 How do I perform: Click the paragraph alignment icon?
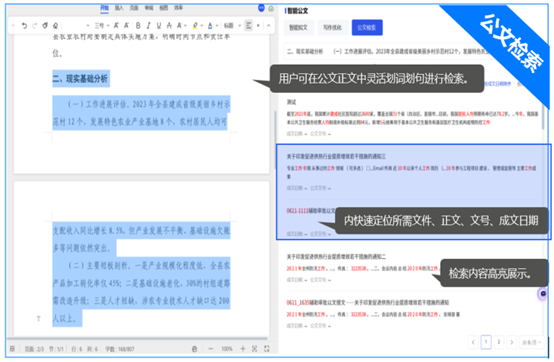click(249, 25)
